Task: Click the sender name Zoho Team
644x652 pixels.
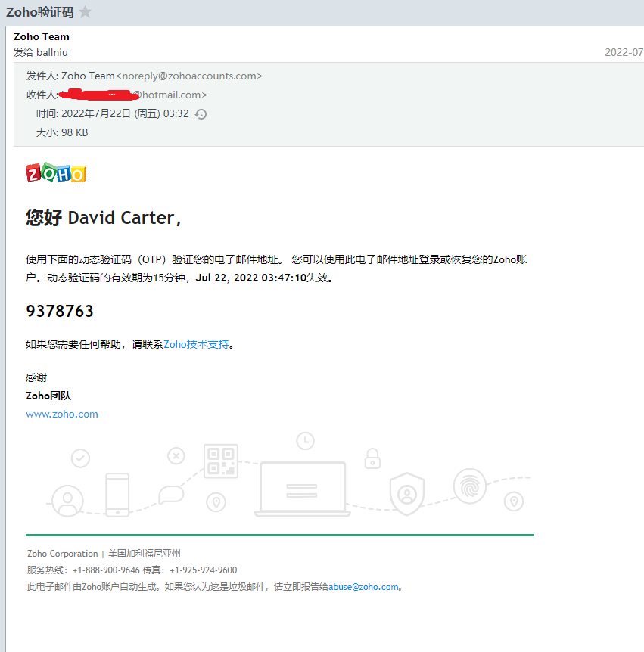Action: coord(41,36)
